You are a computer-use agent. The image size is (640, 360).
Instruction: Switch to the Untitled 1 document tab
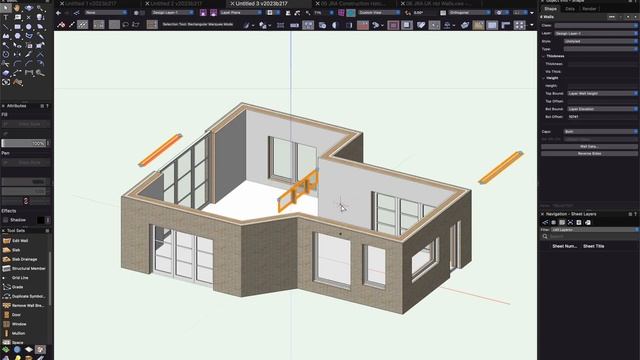coord(91,4)
